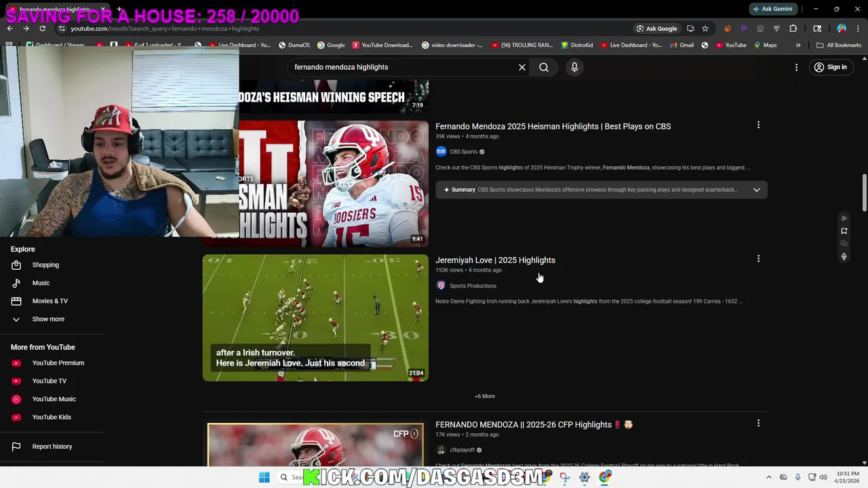
Task: Expand the AI Summary chevron for CBS video
Action: click(x=757, y=190)
